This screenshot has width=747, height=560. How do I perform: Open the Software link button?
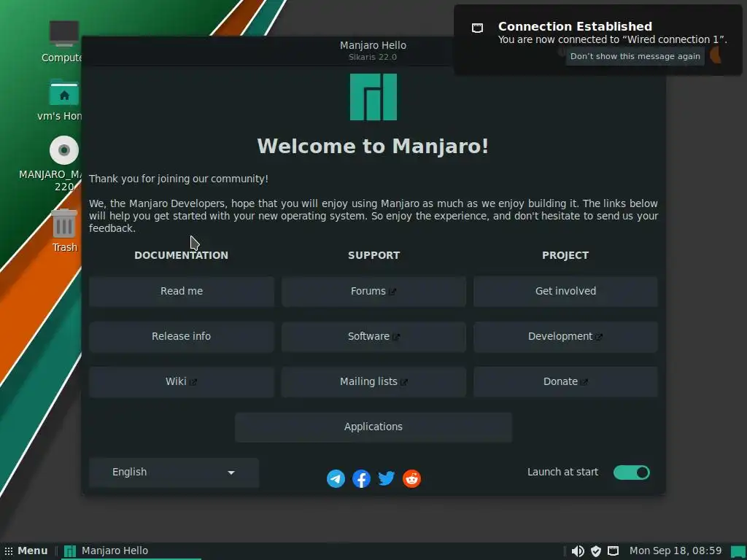click(x=373, y=336)
